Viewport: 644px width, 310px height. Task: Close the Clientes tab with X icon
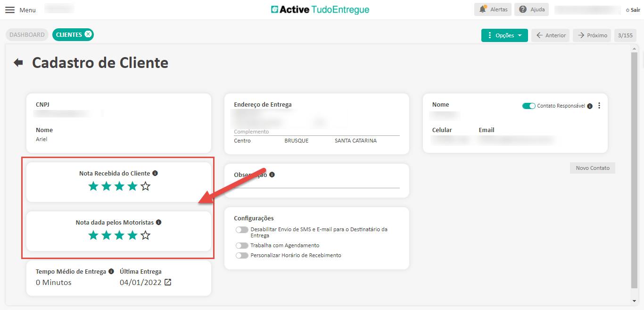point(88,34)
